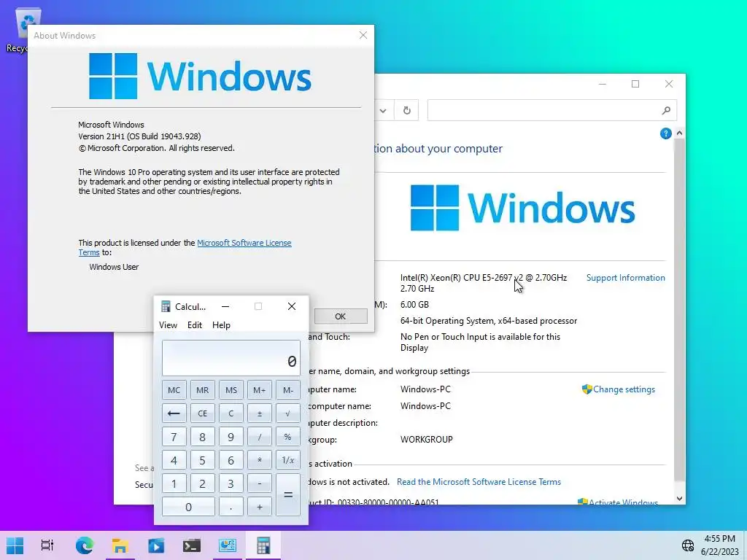Expand the address bar history dropdown
The width and height of the screenshot is (747, 560).
pos(382,111)
